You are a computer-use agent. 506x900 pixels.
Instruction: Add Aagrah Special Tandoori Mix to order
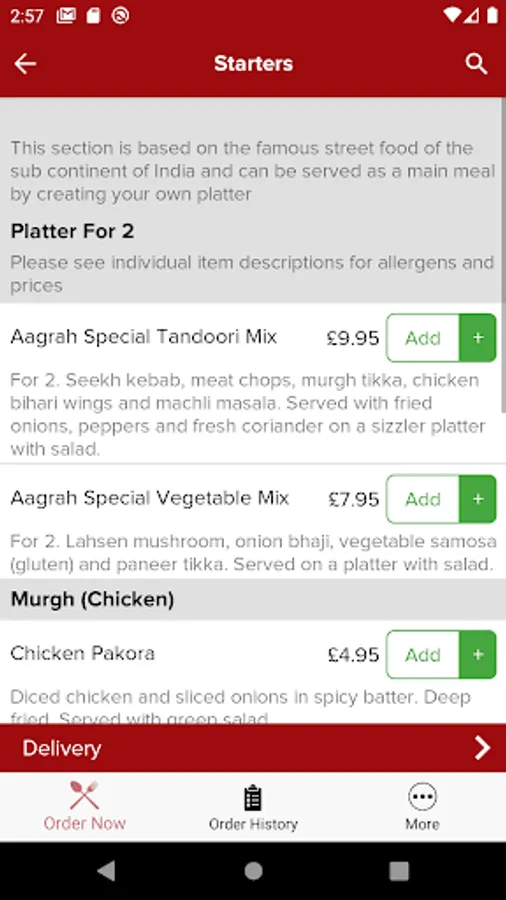[423, 338]
